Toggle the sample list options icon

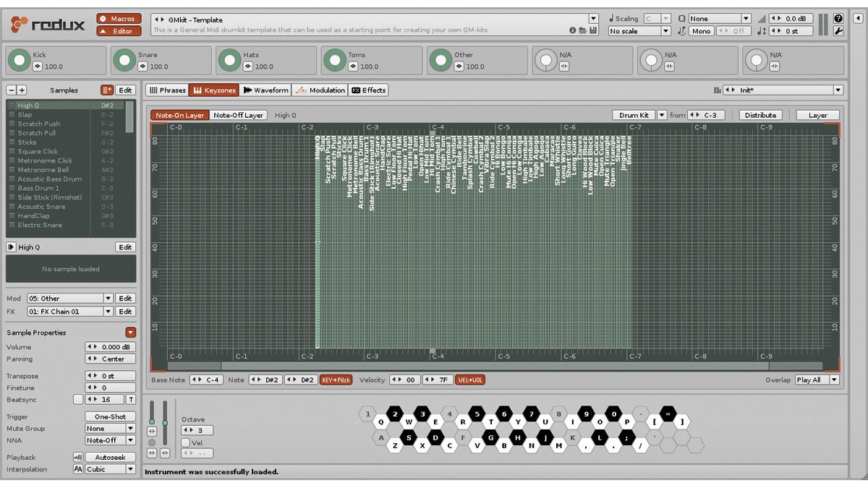(x=107, y=90)
